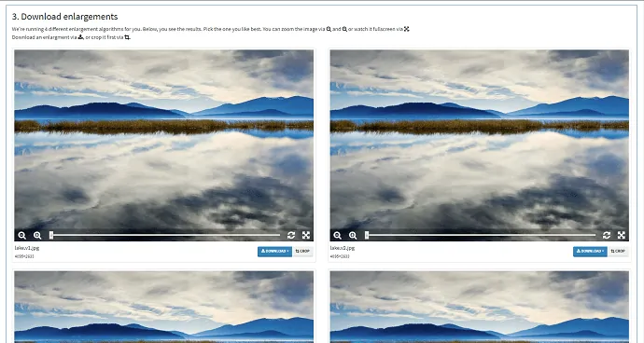Image resolution: width=644 pixels, height=343 pixels.
Task: Click the Crop button for lake.v2.jpg
Action: [618, 251]
